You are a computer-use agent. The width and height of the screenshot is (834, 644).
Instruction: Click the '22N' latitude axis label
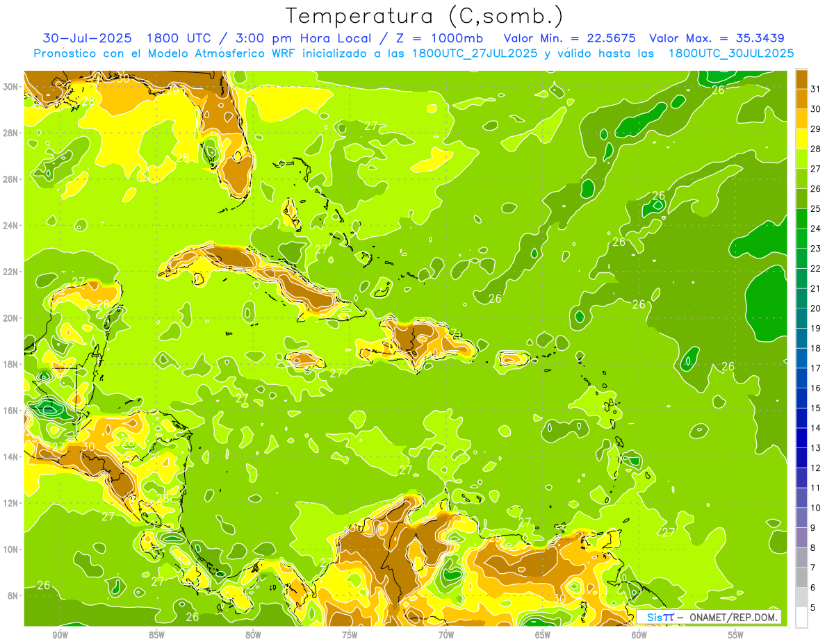(x=11, y=272)
